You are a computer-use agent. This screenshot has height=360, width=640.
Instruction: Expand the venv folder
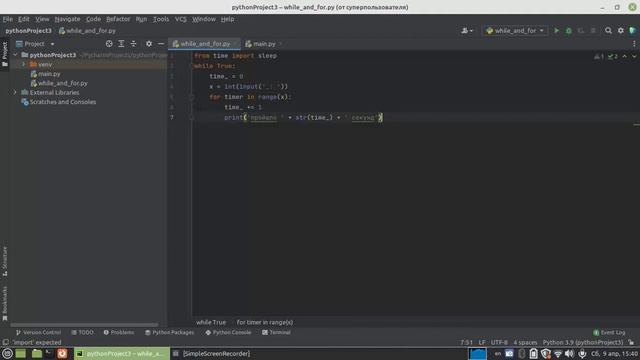24,64
